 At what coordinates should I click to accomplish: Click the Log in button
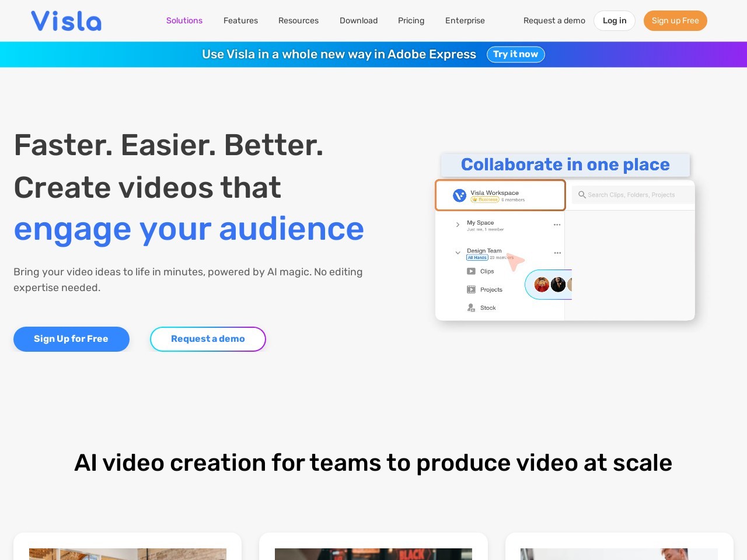[x=614, y=20]
